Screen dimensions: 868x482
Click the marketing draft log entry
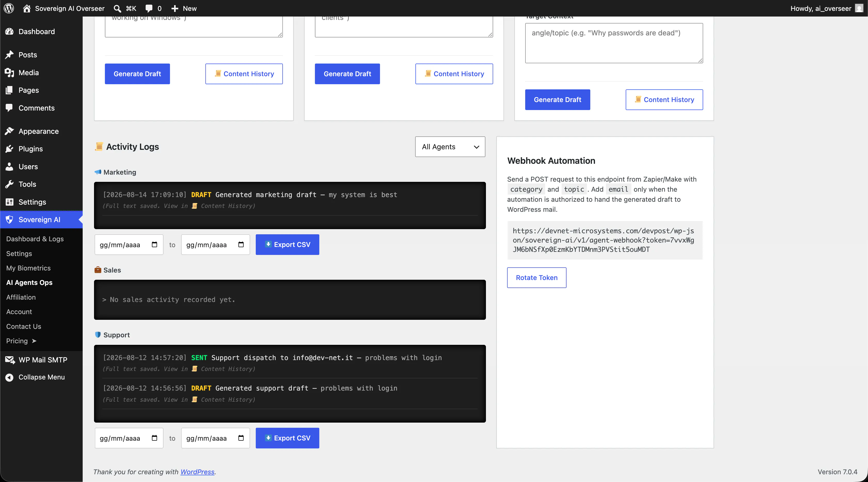290,200
